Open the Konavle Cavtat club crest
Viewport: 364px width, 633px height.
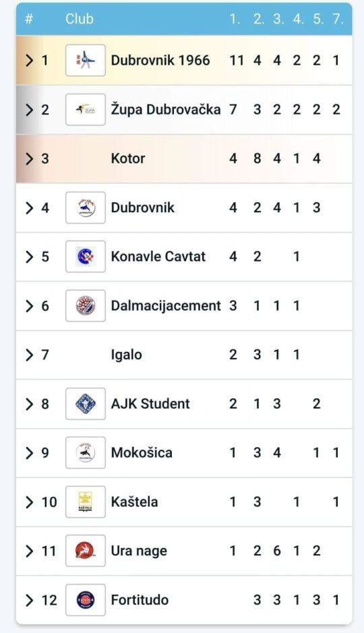click(86, 256)
